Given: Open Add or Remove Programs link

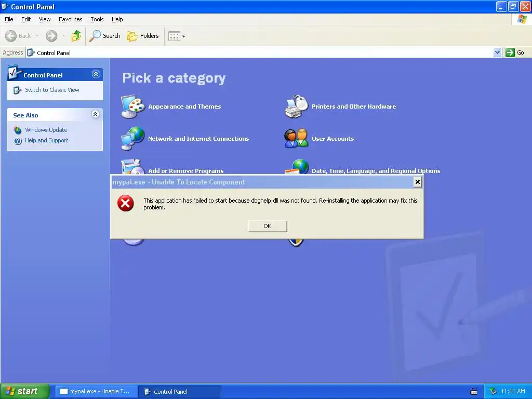Looking at the screenshot, I should tap(186, 171).
